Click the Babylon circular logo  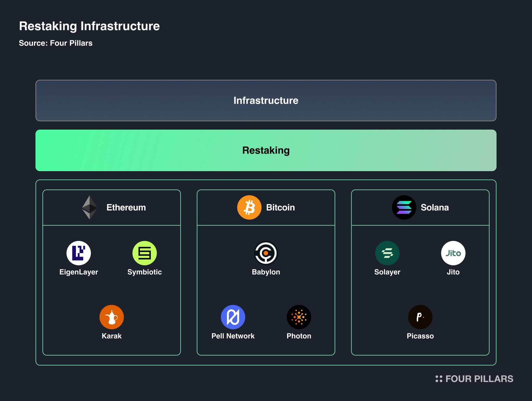266,253
